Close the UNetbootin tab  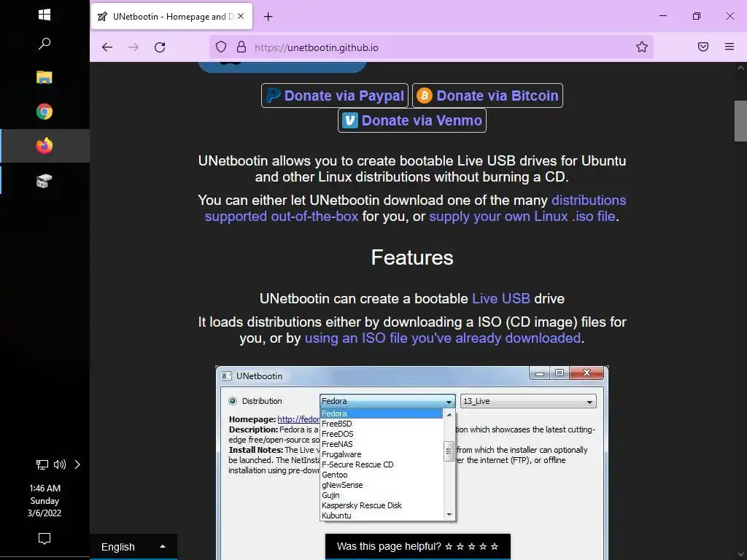[x=241, y=16]
